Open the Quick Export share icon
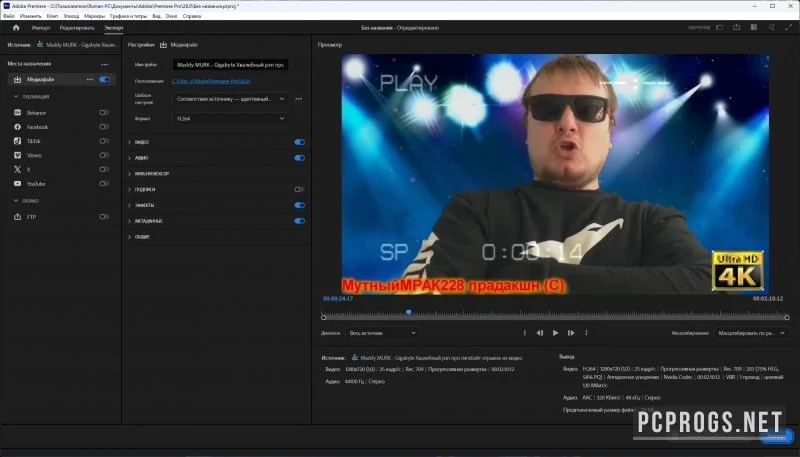The image size is (800, 457). (736, 28)
